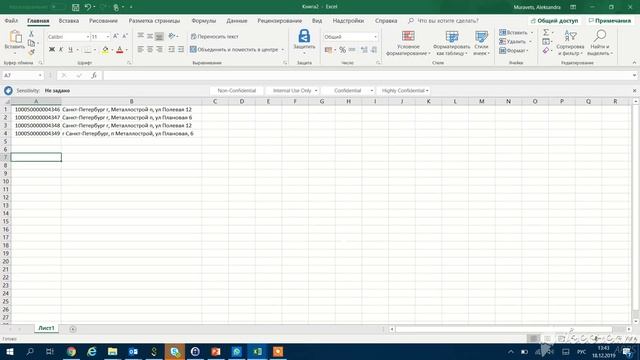Align text to the top of the cell

click(x=140, y=36)
